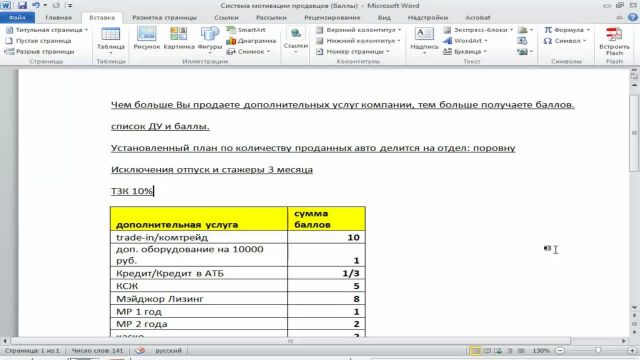Insert a SmartArt graphic
This screenshot has height=360, width=640.
tap(247, 30)
